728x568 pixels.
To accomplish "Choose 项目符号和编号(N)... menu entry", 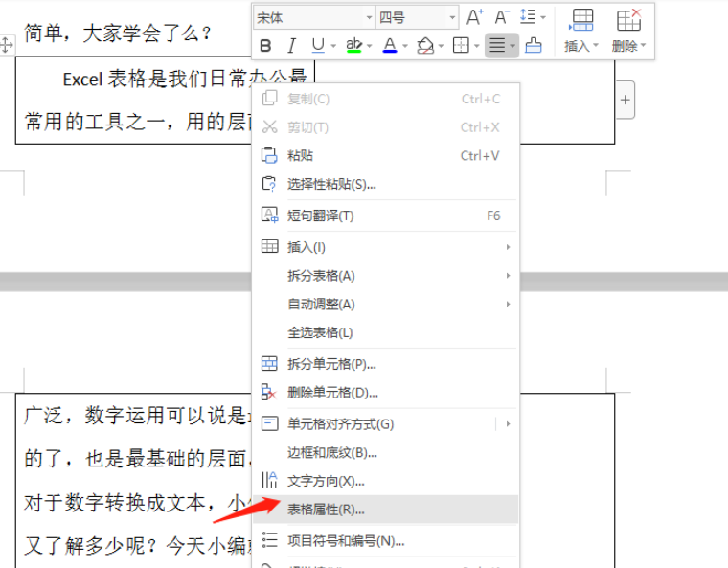I will pos(385,541).
